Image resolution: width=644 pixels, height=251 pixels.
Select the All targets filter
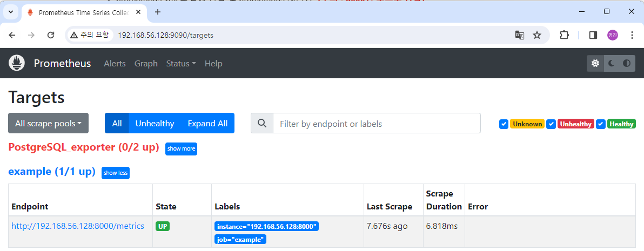117,123
